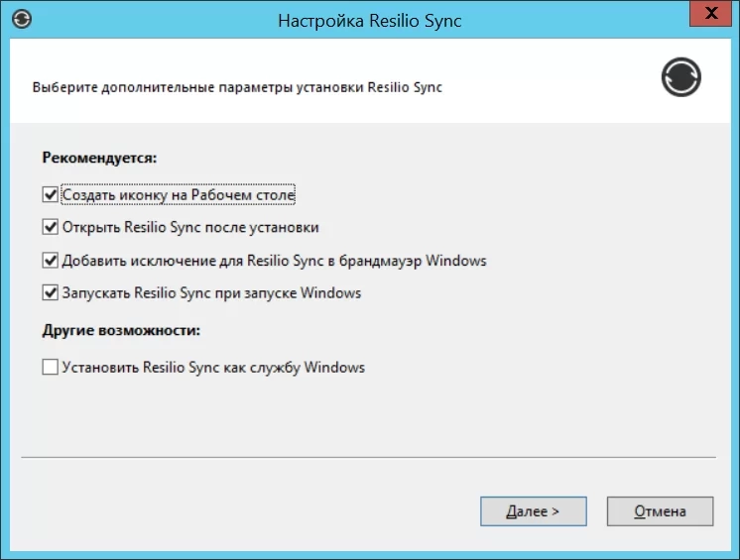Screen dimensions: 740x560
Task: Click the header instruction text 'Выберите дополнительные параметры'
Action: click(x=237, y=87)
